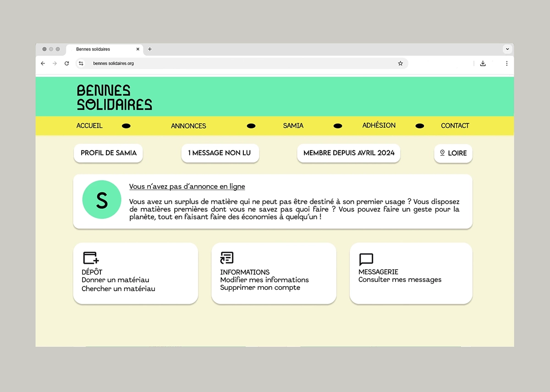Click the informations list icon
The height and width of the screenshot is (392, 550).
pos(227,258)
